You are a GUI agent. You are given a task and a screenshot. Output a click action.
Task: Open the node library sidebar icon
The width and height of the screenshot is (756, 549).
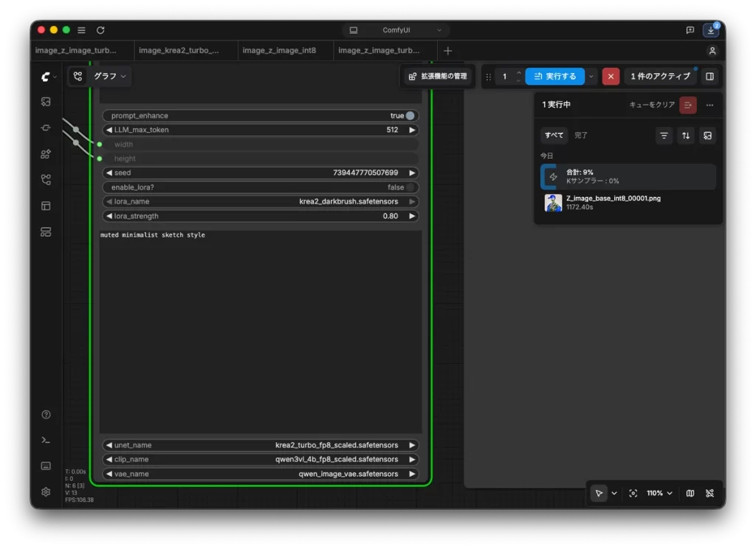click(x=46, y=128)
